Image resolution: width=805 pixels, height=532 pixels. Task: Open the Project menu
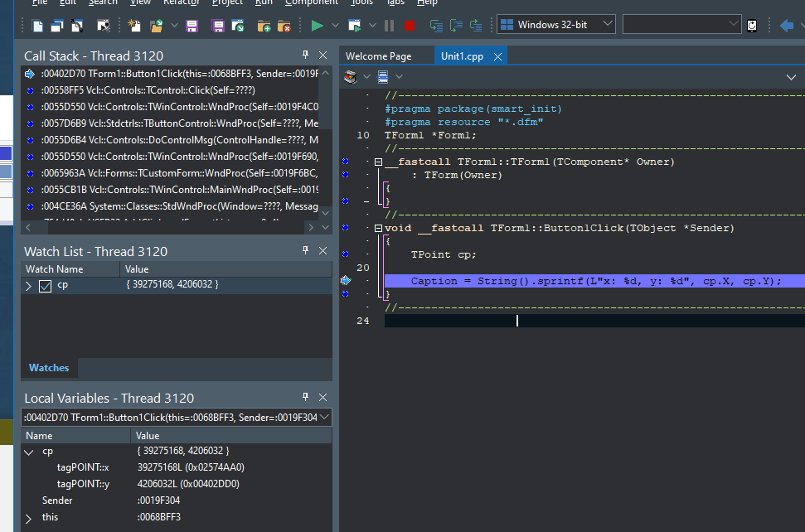(x=227, y=2)
